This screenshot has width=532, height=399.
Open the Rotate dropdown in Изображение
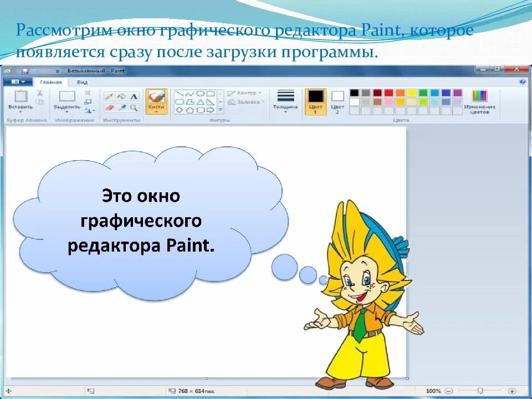pos(90,110)
